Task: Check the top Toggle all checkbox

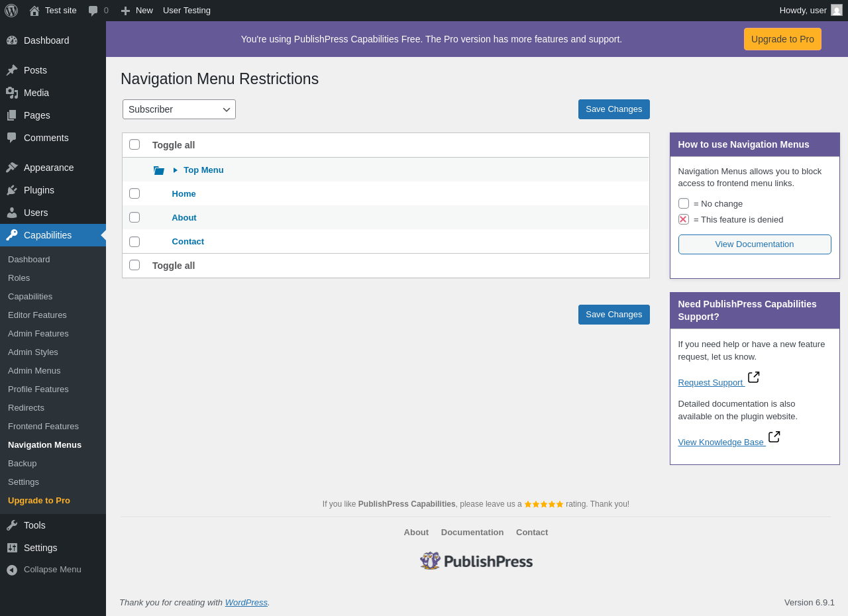Action: click(x=134, y=144)
